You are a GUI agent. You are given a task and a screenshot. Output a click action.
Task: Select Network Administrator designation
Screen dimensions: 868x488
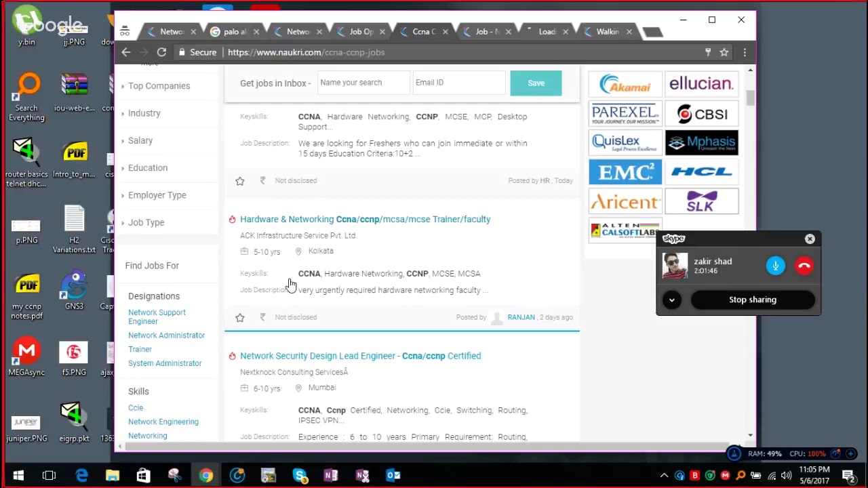[166, 335]
